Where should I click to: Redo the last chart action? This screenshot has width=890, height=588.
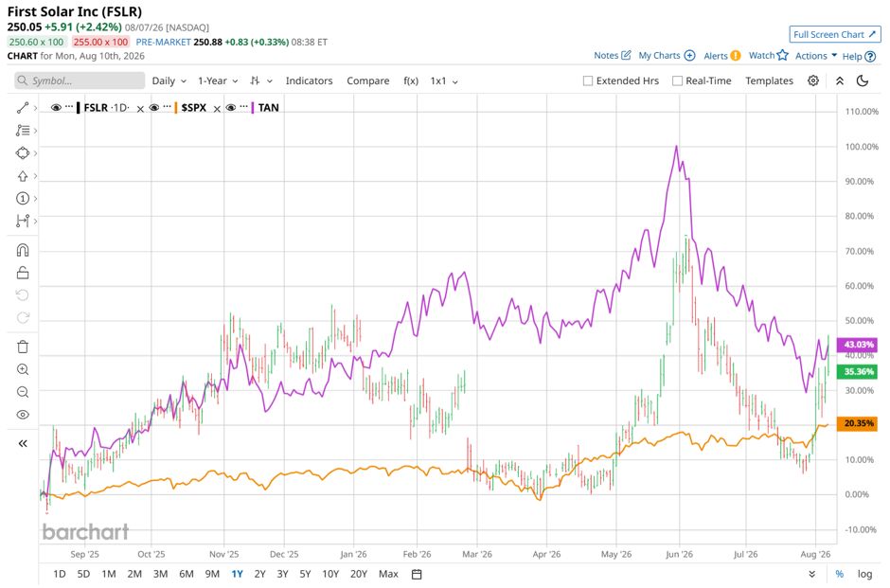click(23, 318)
